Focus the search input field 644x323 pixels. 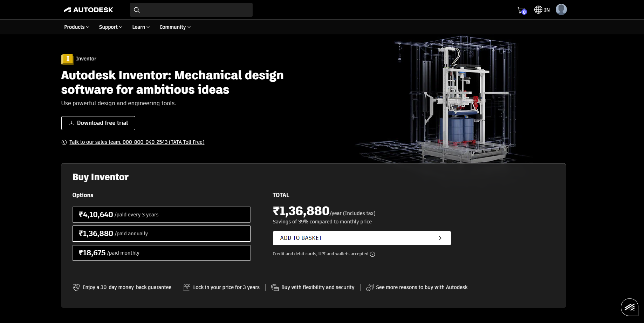(x=191, y=10)
